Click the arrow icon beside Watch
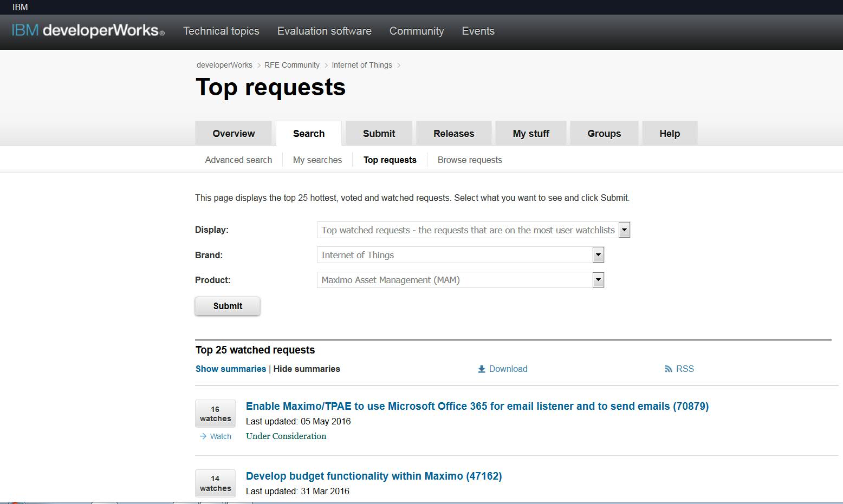This screenshot has width=843, height=504. (x=203, y=436)
